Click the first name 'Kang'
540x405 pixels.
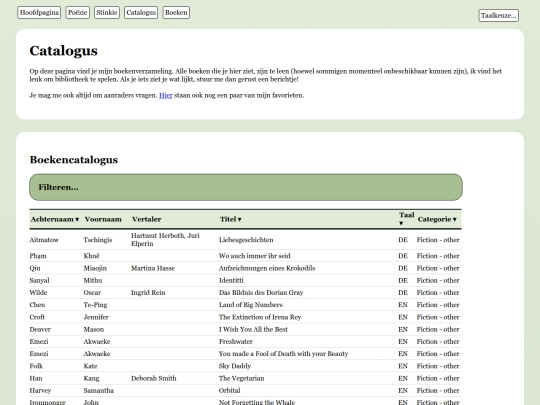91,378
